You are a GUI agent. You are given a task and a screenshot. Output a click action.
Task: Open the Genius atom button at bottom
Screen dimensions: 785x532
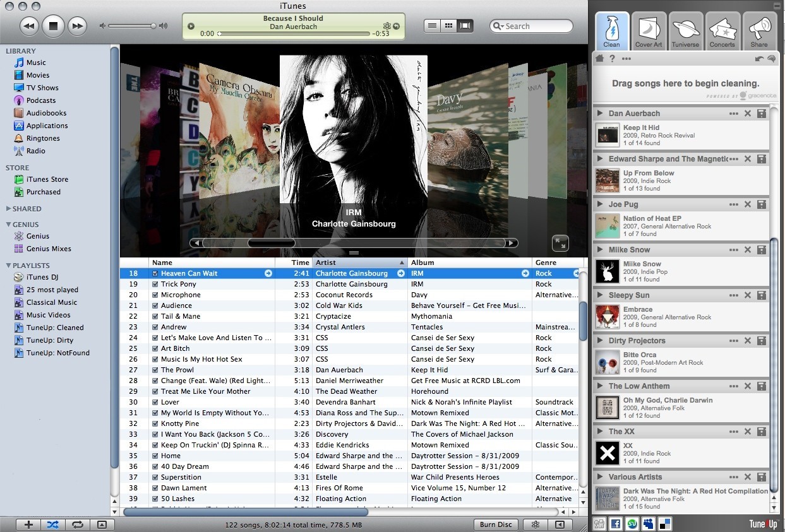pyautogui.click(x=536, y=524)
